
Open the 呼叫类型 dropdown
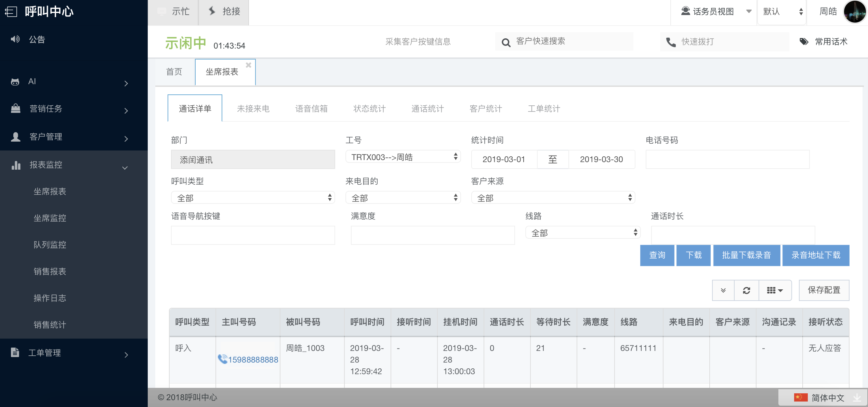pyautogui.click(x=253, y=198)
